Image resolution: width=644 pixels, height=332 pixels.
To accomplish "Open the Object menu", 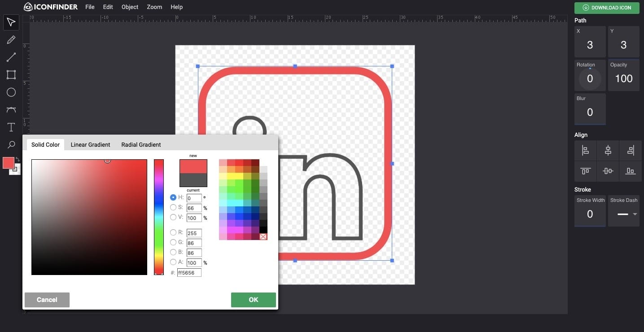I will tap(130, 7).
